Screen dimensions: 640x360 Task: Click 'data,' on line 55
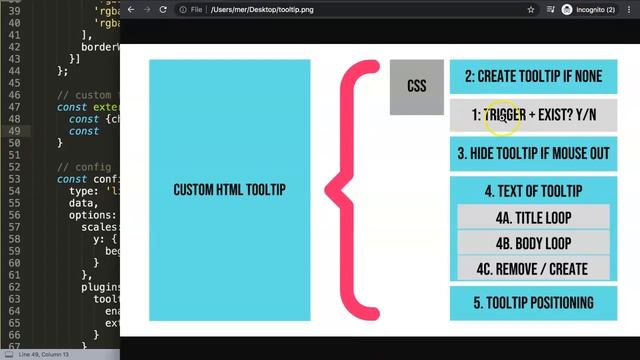point(83,203)
